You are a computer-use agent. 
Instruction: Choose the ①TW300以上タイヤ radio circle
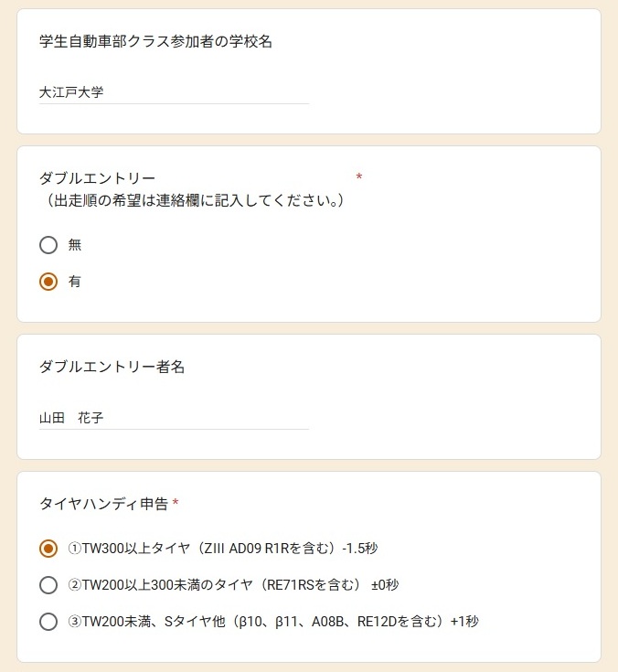click(x=48, y=549)
